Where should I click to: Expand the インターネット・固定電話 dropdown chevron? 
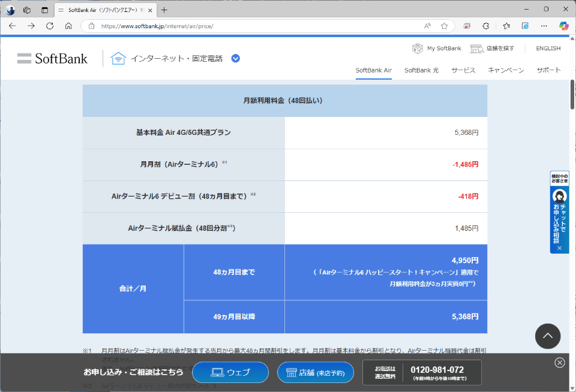235,58
